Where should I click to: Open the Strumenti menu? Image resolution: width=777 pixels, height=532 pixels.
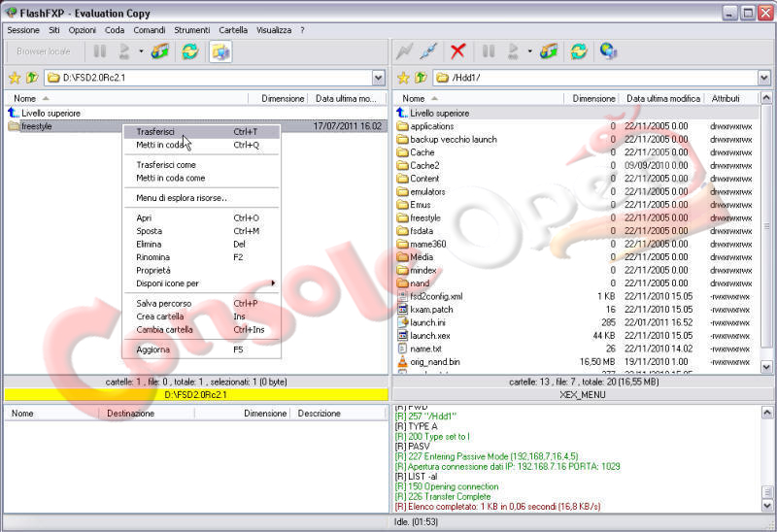(191, 30)
